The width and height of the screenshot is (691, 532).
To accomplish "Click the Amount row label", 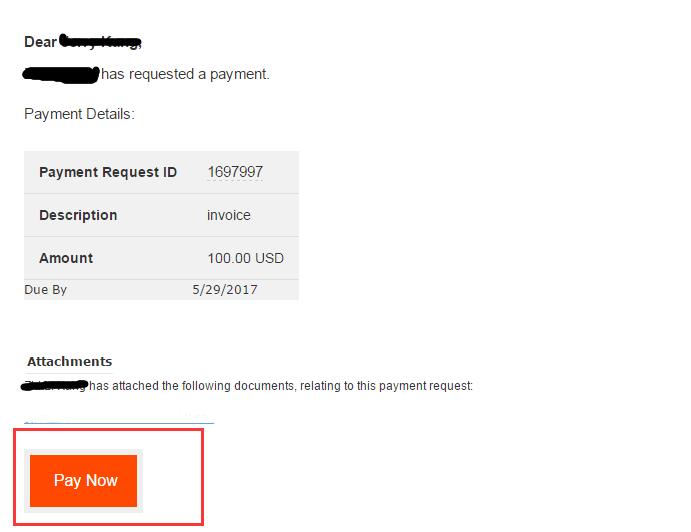I will [x=66, y=258].
